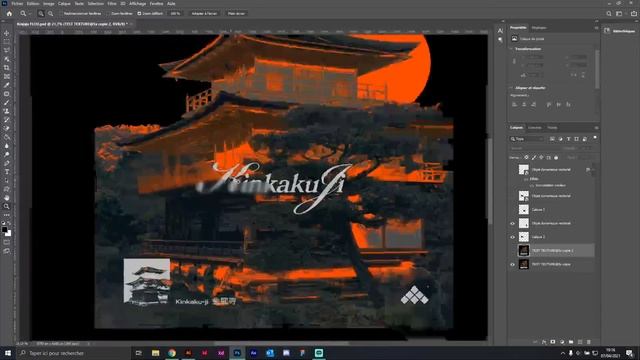640x360 pixels.
Task: Select the Pen tool
Action: click(7, 163)
